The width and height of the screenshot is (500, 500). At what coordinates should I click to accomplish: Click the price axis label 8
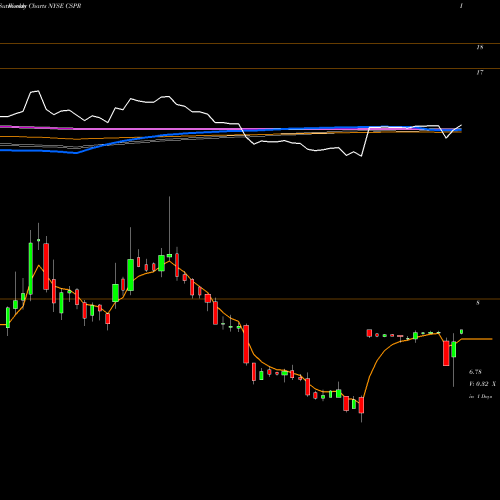(478, 303)
